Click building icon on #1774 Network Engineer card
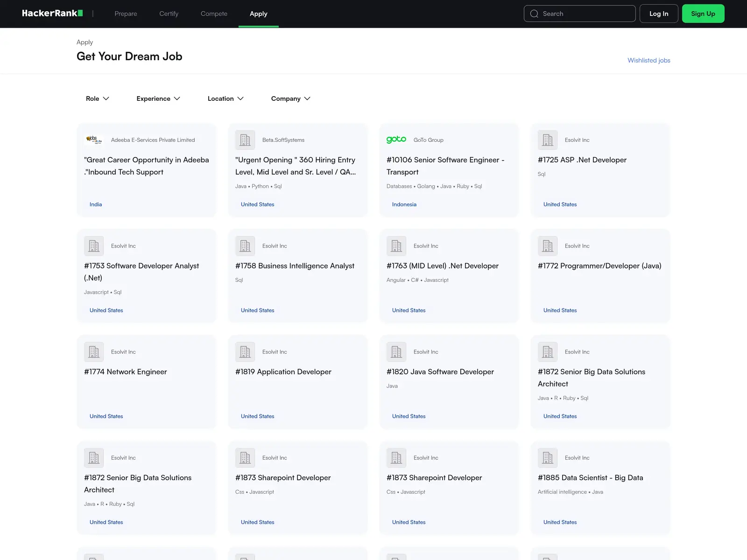Screen dimensions: 747x560 [x=94, y=352]
